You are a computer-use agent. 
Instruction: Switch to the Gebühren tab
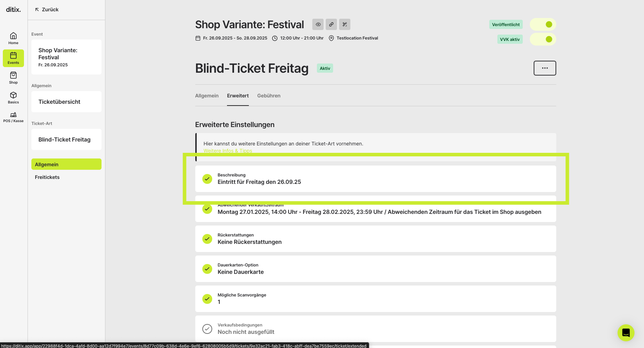(269, 96)
